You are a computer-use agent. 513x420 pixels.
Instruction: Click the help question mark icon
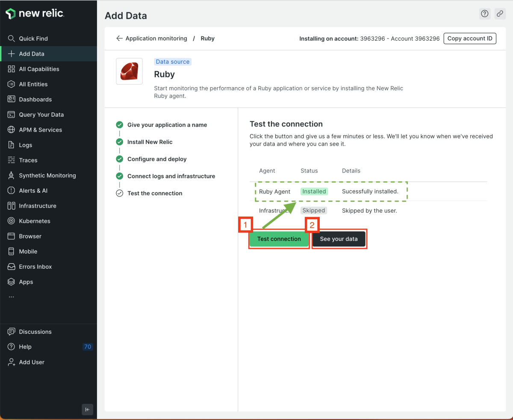(485, 14)
